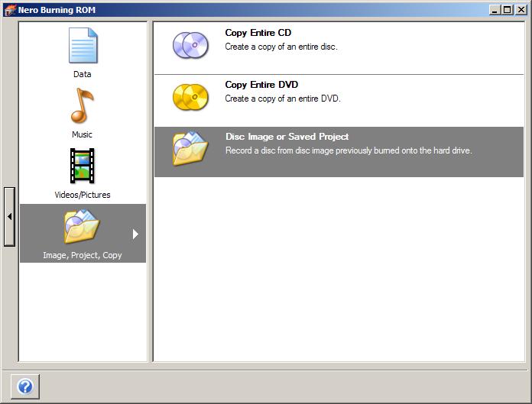The height and width of the screenshot is (404, 532).
Task: Choose the "Copy Entire DVD" title
Action: pos(261,85)
